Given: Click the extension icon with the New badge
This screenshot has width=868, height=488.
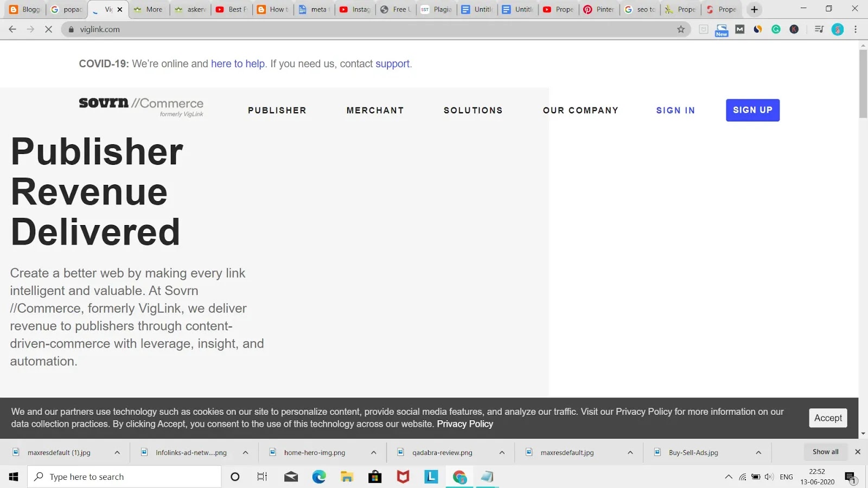Looking at the screenshot, I should point(722,30).
